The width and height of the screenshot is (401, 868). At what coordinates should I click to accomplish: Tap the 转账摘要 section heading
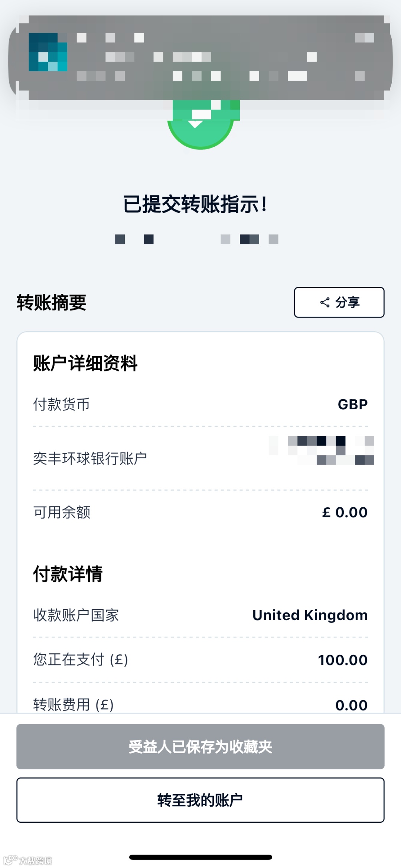coord(51,302)
